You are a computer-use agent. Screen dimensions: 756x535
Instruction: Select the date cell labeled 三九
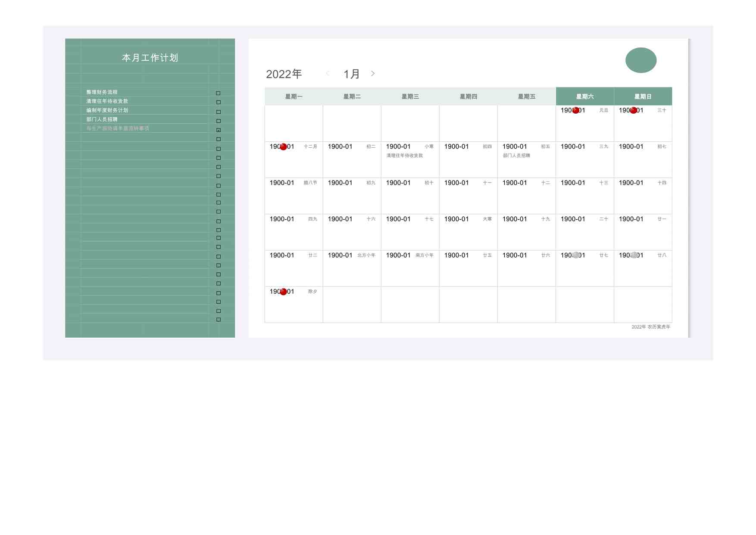(585, 159)
